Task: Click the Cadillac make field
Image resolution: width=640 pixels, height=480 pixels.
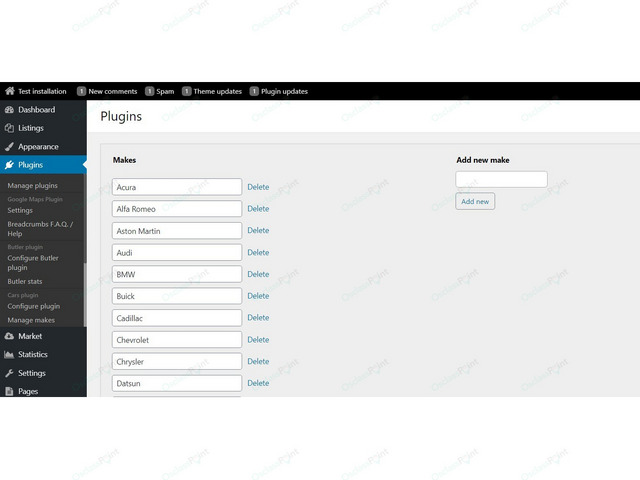Action: pyautogui.click(x=177, y=318)
